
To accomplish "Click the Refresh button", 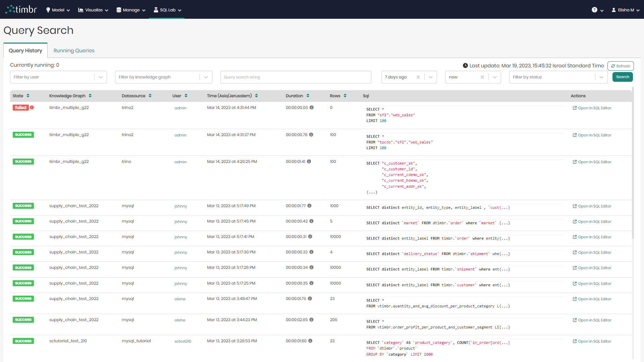I will pos(620,66).
